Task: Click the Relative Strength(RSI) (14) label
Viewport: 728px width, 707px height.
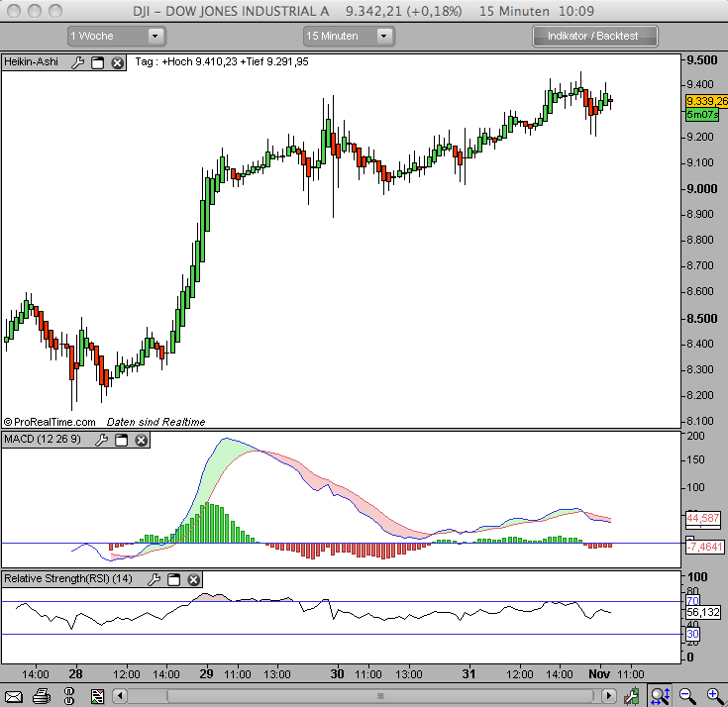Action: click(68, 579)
